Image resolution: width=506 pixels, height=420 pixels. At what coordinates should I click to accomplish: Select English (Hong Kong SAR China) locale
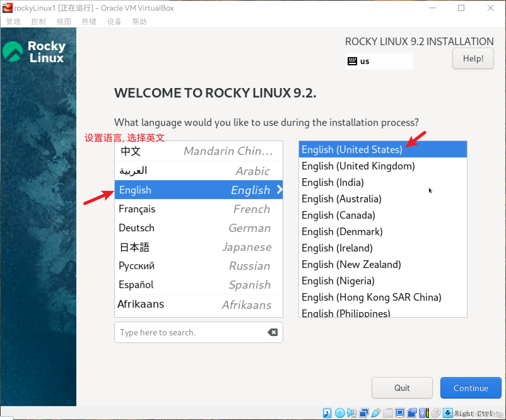coord(383,297)
